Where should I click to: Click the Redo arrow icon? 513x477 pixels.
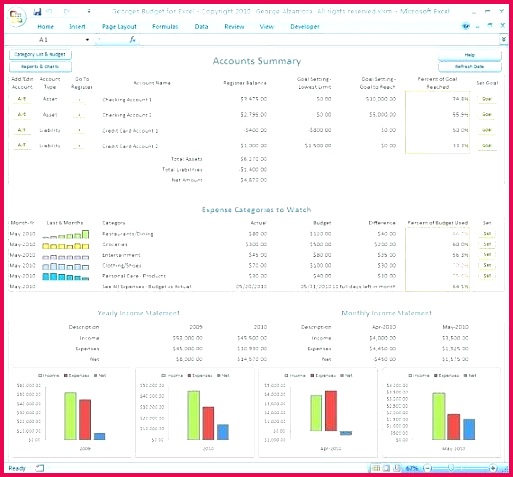click(x=67, y=12)
